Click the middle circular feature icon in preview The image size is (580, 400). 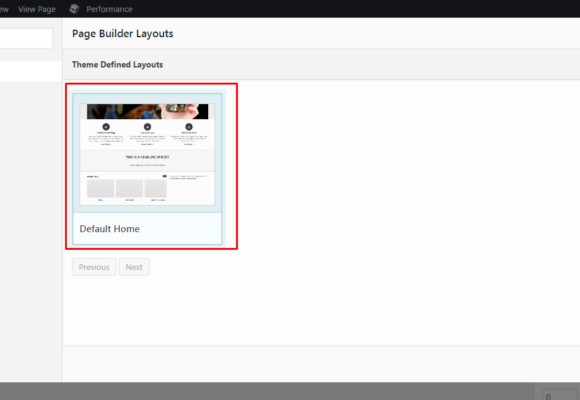pyautogui.click(x=147, y=127)
